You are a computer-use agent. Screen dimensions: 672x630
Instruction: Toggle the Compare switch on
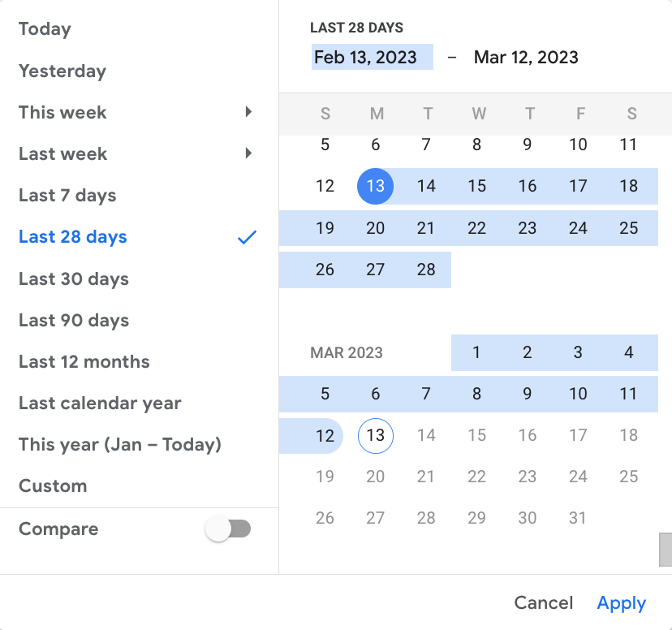point(227,529)
